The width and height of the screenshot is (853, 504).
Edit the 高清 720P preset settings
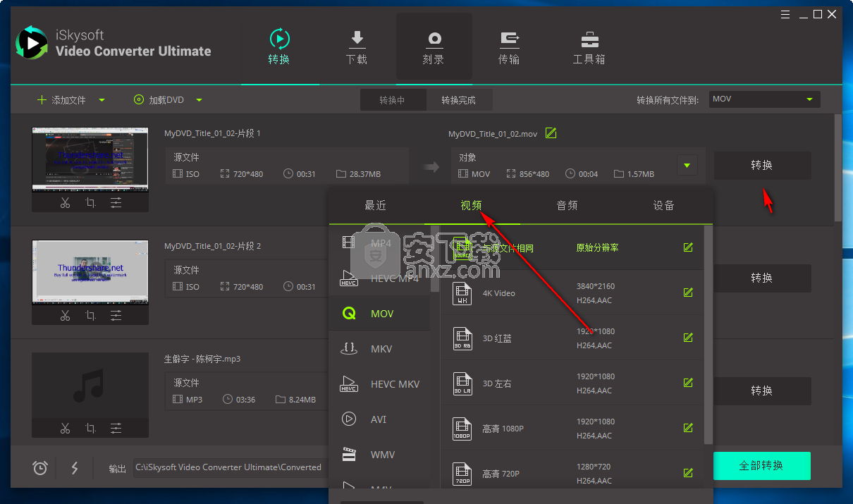click(x=688, y=474)
